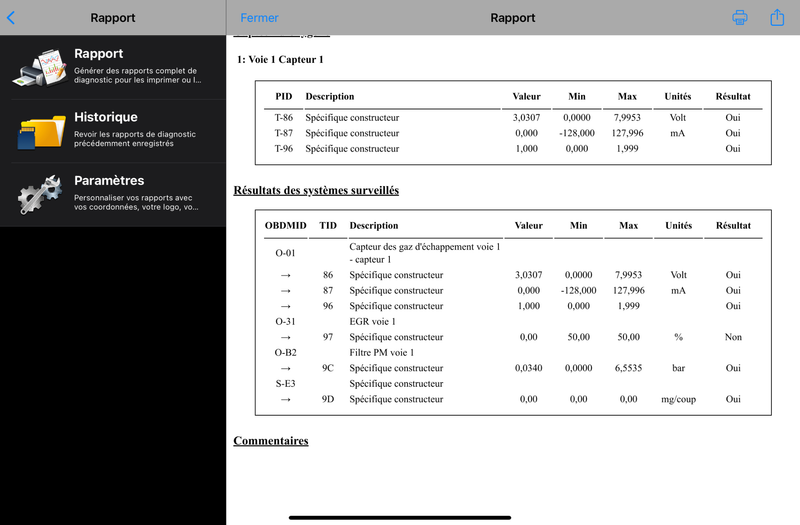
Task: Click the Résultats des systèmes surveillés heading
Action: (316, 190)
